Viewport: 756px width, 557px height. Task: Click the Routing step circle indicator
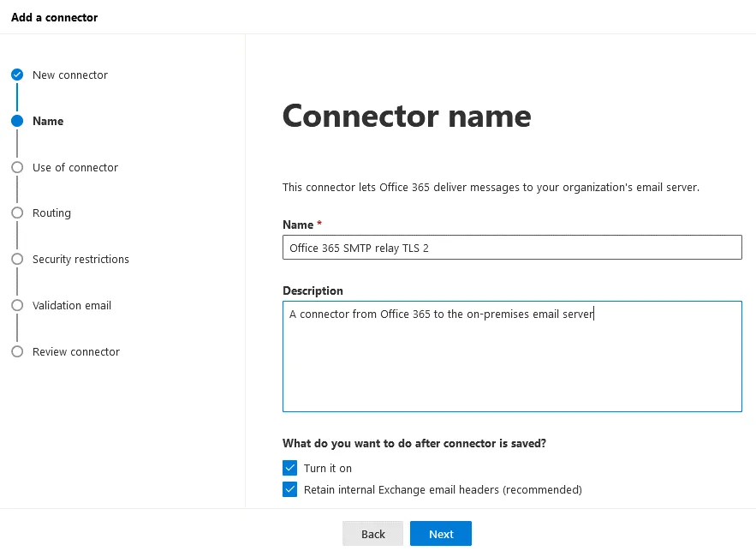coord(17,213)
